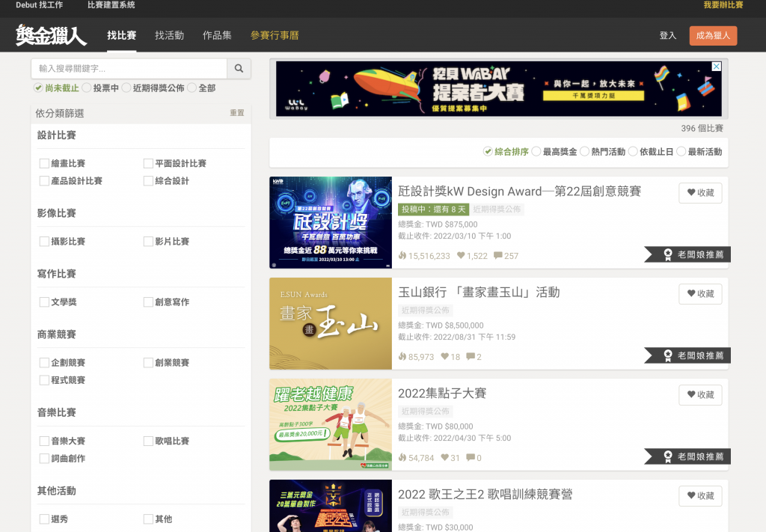The height and width of the screenshot is (532, 766).
Task: Click 老闆娘推薦 badge on 2022集點子大賽
Action: [687, 456]
